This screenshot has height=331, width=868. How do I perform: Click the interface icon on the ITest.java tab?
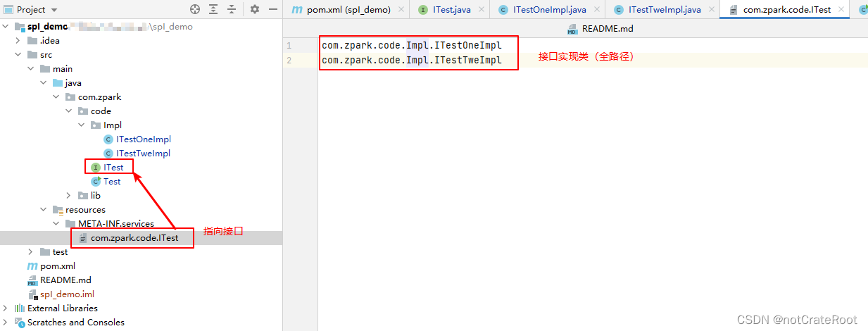[x=423, y=10]
